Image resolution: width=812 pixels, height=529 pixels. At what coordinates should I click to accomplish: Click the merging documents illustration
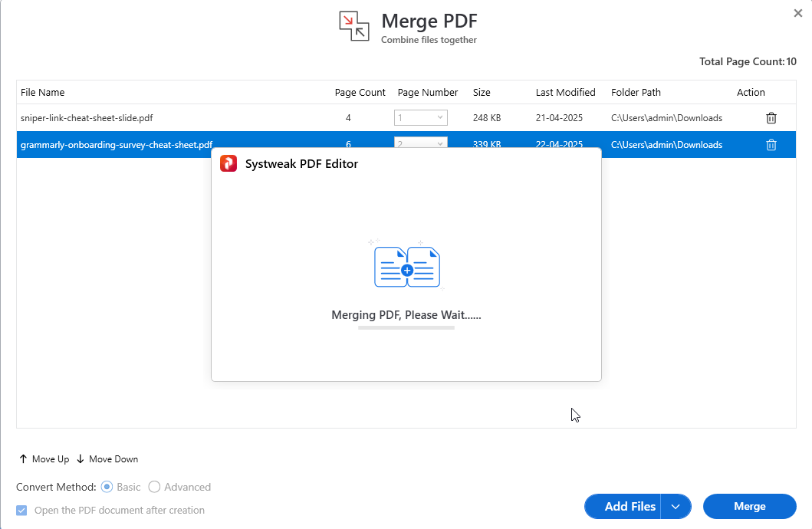(407, 265)
